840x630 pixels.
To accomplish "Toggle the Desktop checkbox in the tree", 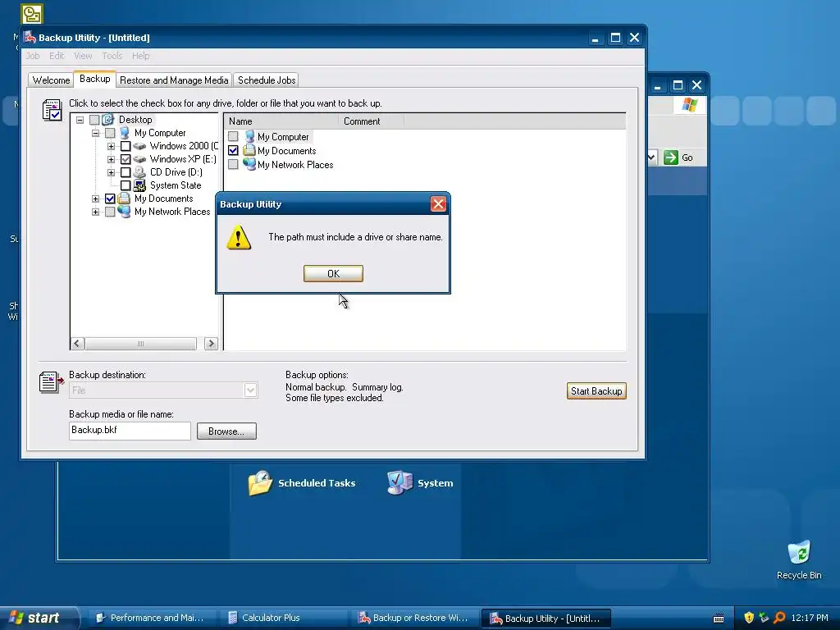I will pos(94,120).
